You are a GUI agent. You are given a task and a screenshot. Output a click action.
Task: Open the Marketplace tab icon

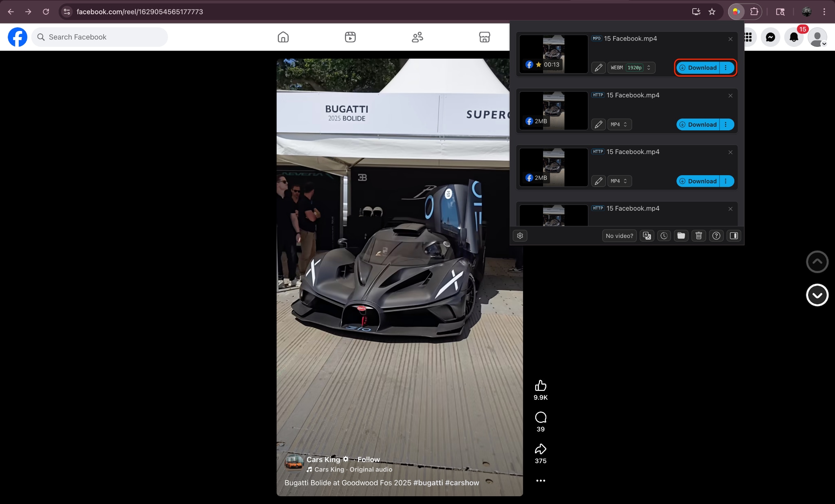(x=484, y=37)
